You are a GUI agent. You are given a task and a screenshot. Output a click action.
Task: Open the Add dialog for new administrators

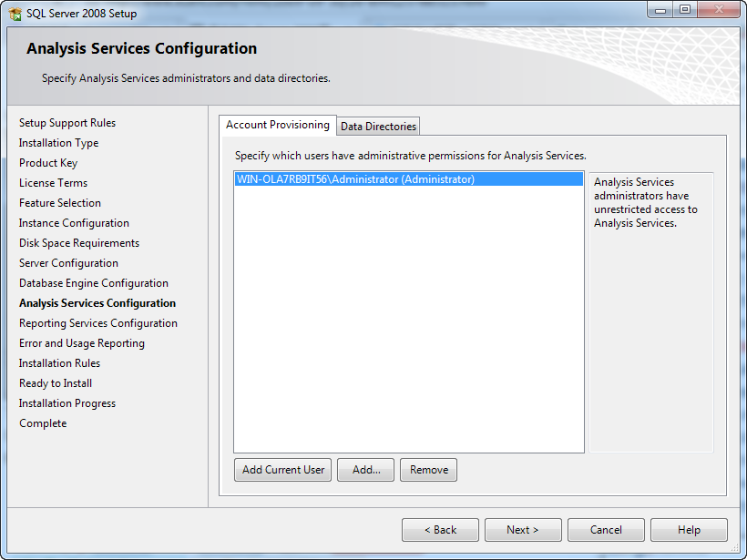point(365,470)
